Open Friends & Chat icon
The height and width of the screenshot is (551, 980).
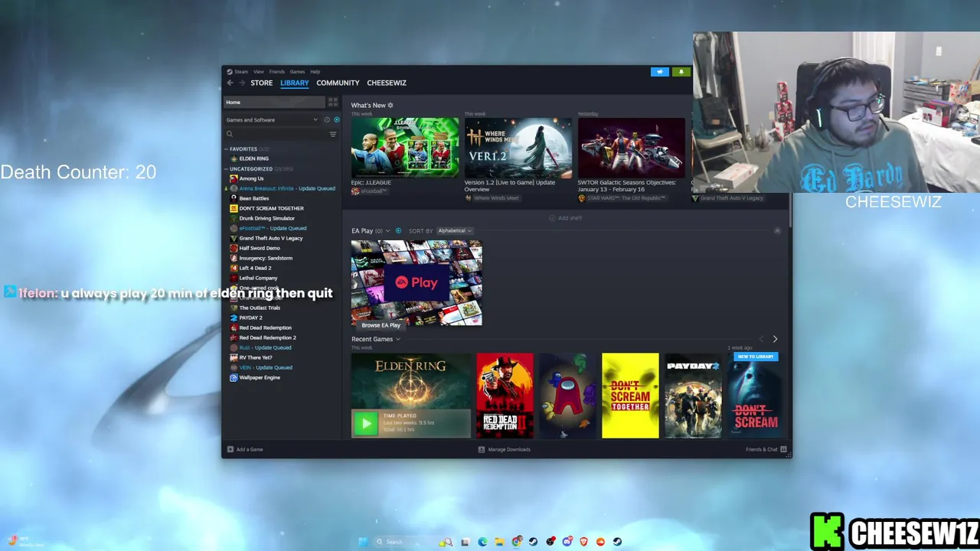pyautogui.click(x=783, y=449)
